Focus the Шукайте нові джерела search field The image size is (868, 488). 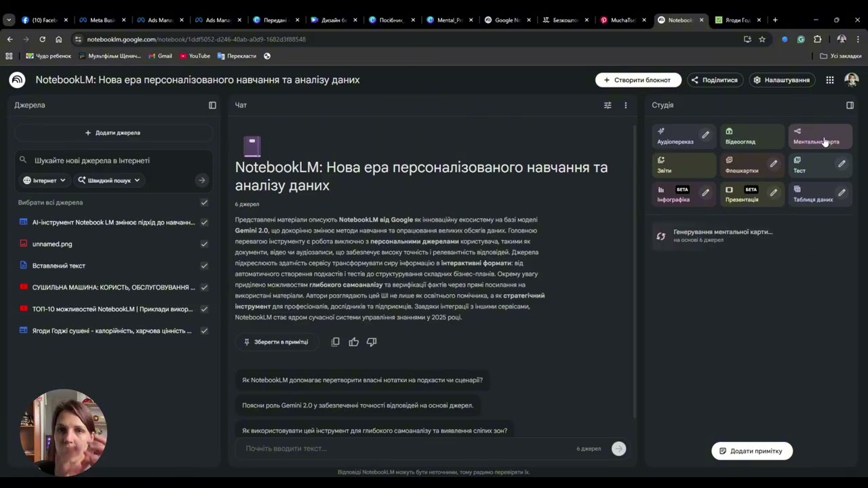tap(113, 161)
